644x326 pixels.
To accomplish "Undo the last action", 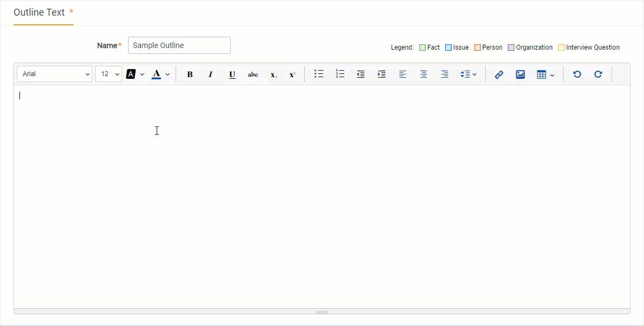I will [577, 74].
